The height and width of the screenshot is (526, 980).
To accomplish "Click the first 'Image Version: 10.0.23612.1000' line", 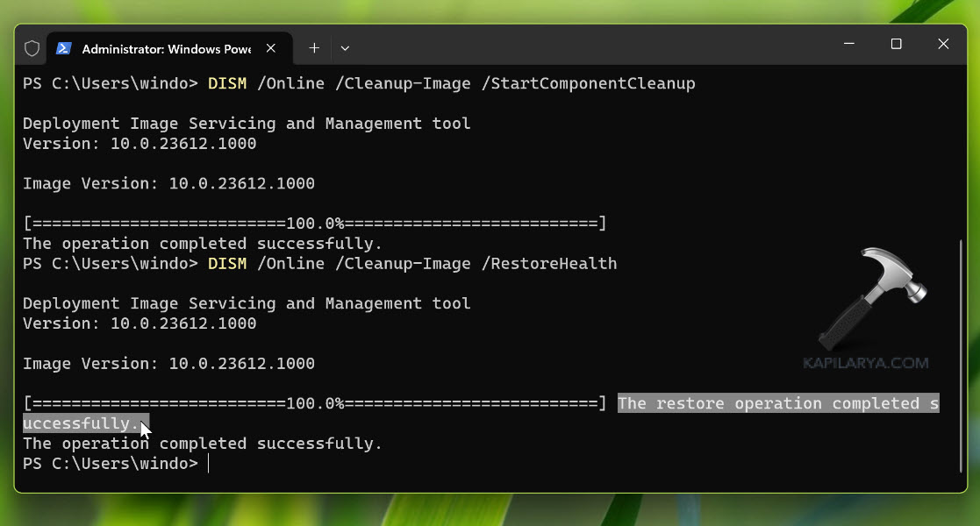I will [x=168, y=184].
